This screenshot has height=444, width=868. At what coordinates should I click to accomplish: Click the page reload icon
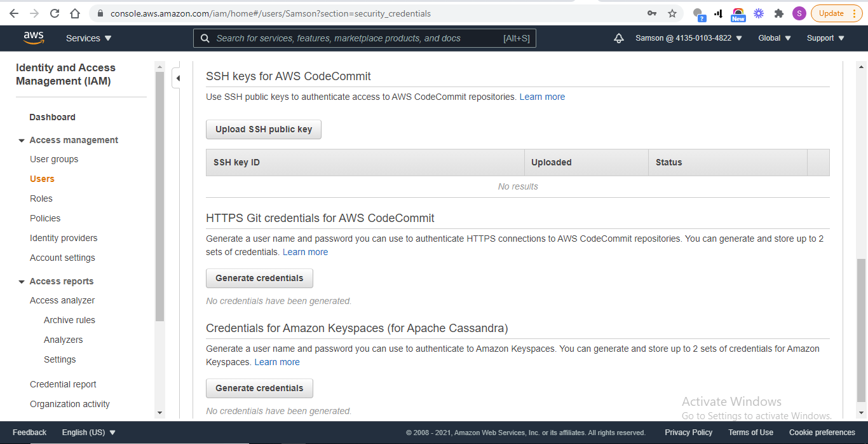54,13
